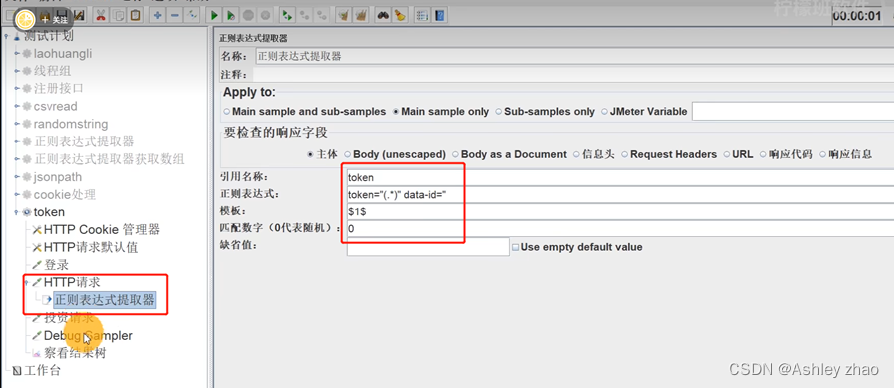Select 察看结果树 listener in tree
Viewport: 894px width, 388px height.
point(75,353)
